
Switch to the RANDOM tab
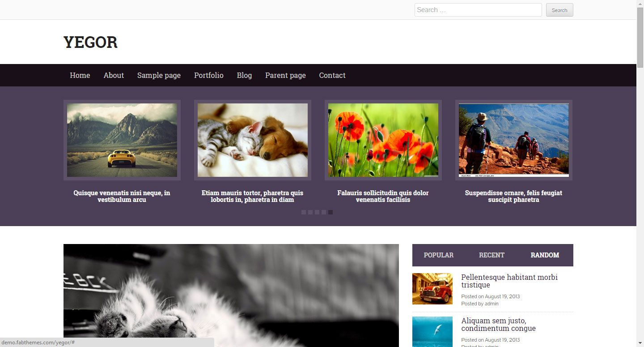click(545, 255)
